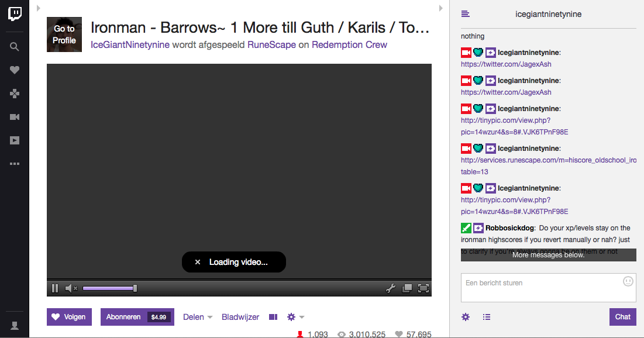The height and width of the screenshot is (338, 644).
Task: Open the IceGiantNinetynine channel link
Action: coord(130,45)
